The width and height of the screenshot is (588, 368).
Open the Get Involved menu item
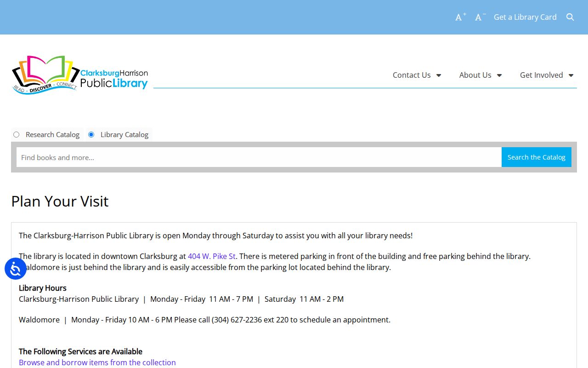coord(542,75)
